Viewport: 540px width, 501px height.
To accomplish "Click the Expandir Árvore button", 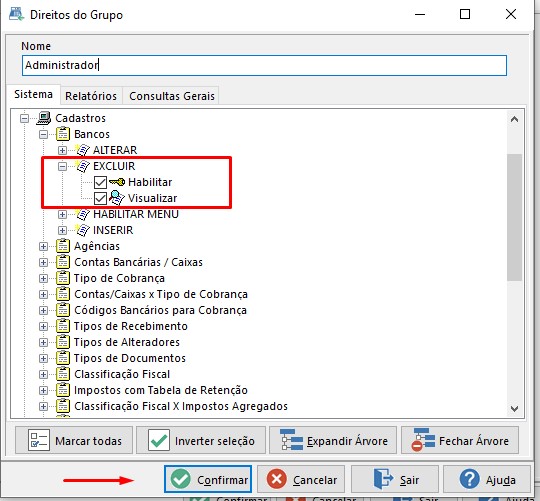I will pyautogui.click(x=333, y=440).
